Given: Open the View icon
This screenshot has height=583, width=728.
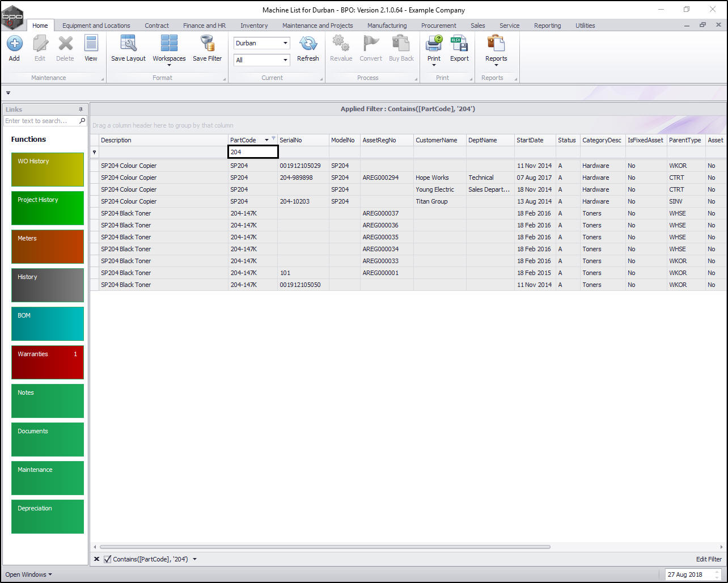Looking at the screenshot, I should (x=91, y=44).
